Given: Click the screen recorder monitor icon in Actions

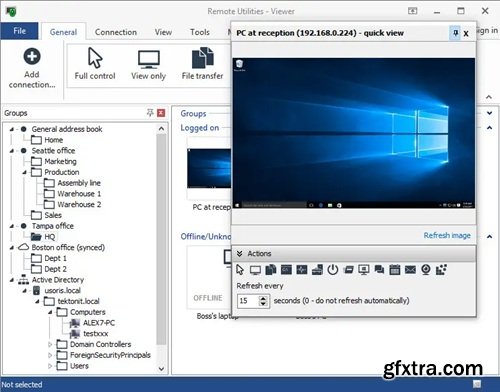Looking at the screenshot, I should pyautogui.click(x=364, y=270).
